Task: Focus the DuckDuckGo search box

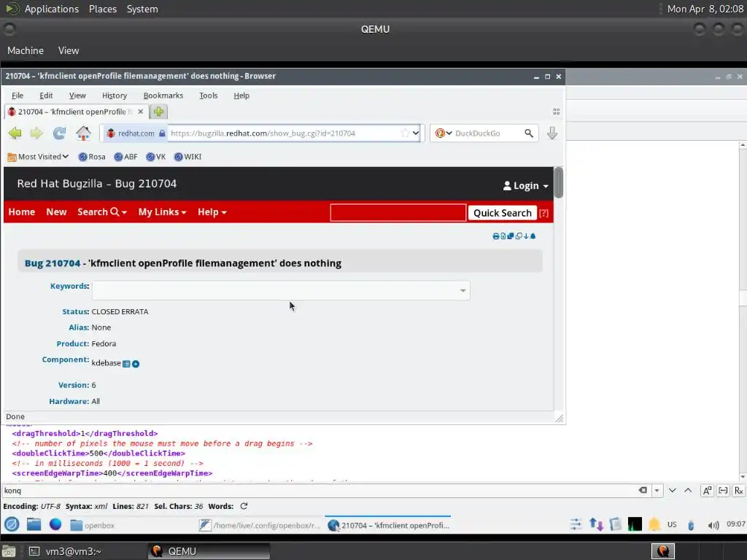Action: pos(486,133)
